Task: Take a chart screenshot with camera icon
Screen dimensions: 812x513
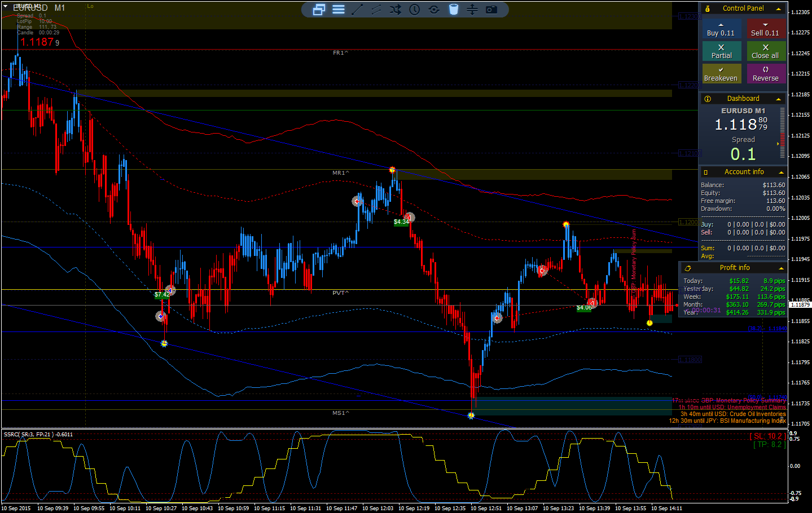Action: pos(491,10)
